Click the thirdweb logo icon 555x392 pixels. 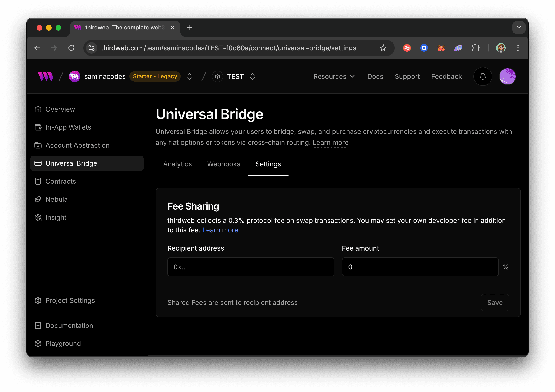(46, 76)
